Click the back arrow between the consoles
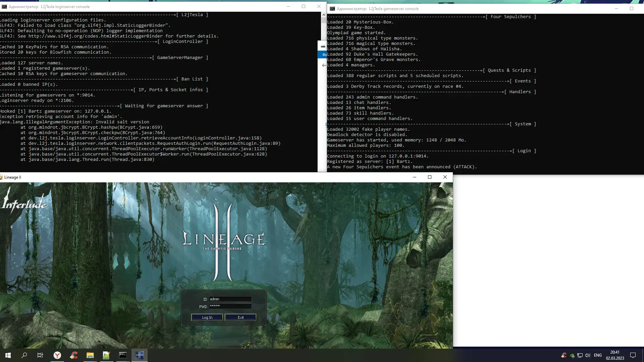Image resolution: width=644 pixels, height=362 pixels. click(323, 65)
